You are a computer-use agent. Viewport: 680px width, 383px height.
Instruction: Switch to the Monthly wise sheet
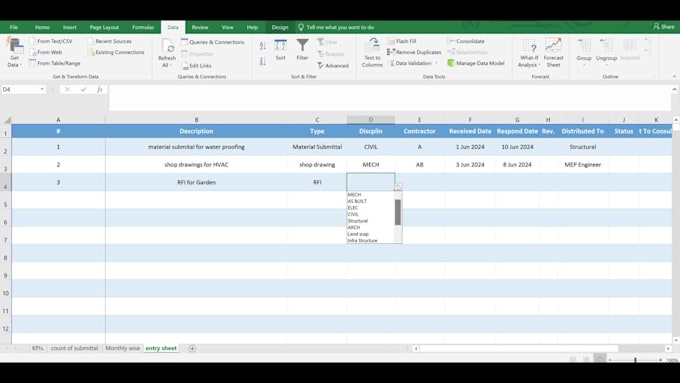pos(123,348)
